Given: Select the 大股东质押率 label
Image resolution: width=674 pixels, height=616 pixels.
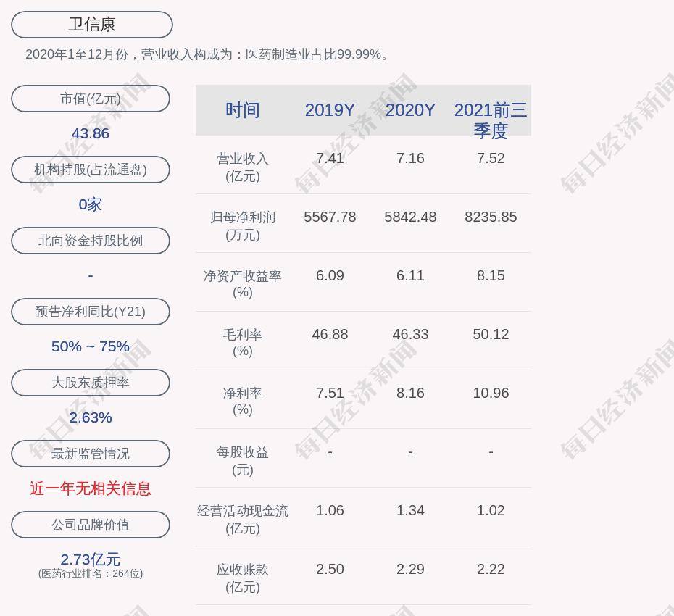Looking at the screenshot, I should (x=91, y=383).
